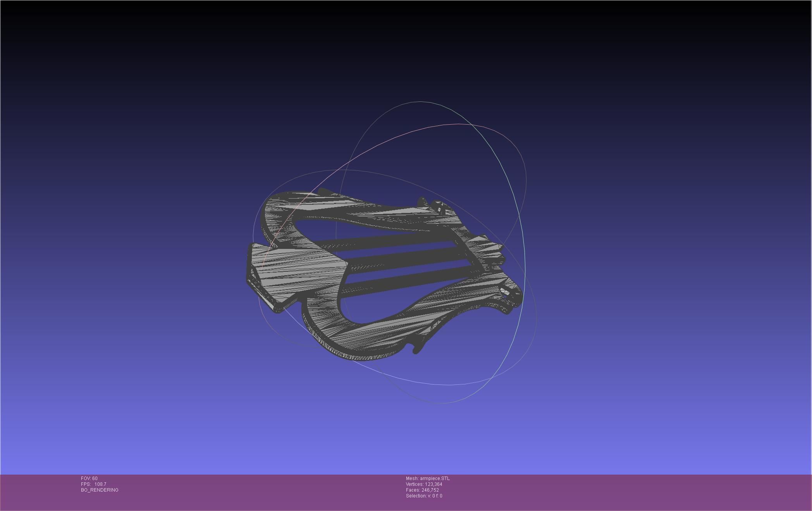Viewport: 812px width, 511px height.
Task: Click the lower curved arm of the model
Action: [x=372, y=337]
